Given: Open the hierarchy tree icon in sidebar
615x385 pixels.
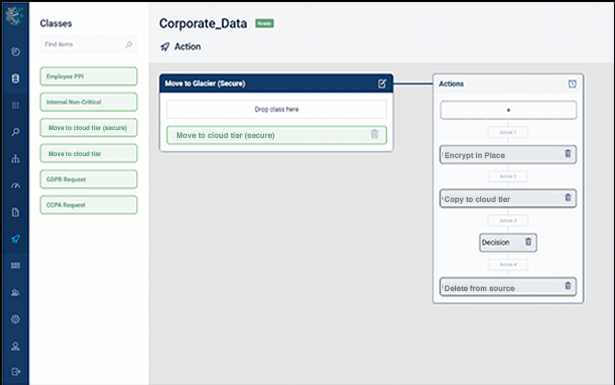Looking at the screenshot, I should [x=15, y=158].
